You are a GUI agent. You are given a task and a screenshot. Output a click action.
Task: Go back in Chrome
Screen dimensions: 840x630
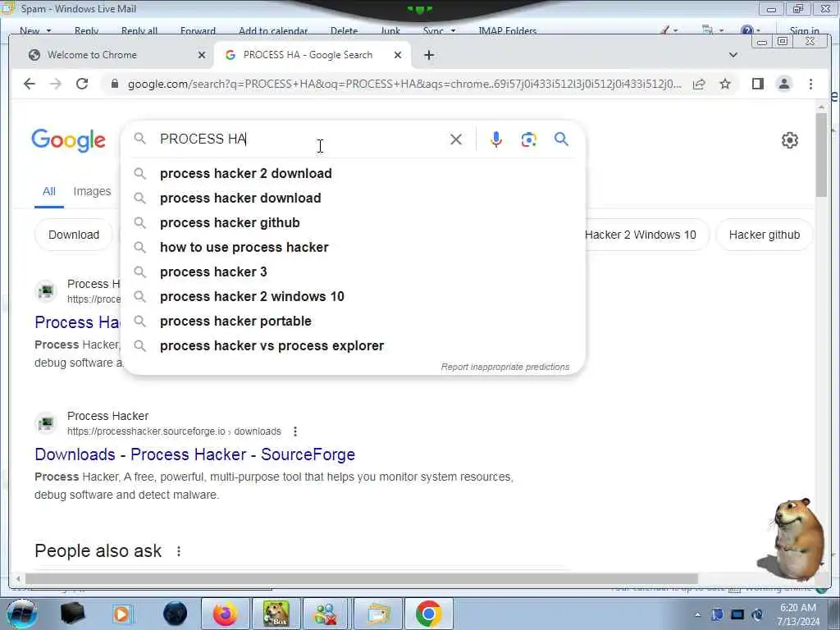pyautogui.click(x=30, y=84)
